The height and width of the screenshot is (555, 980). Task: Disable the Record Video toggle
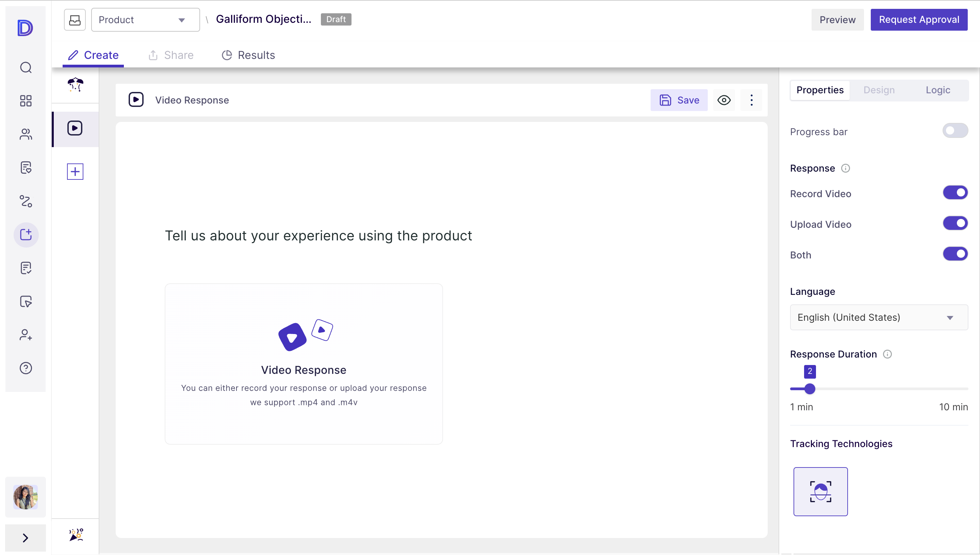(x=955, y=193)
